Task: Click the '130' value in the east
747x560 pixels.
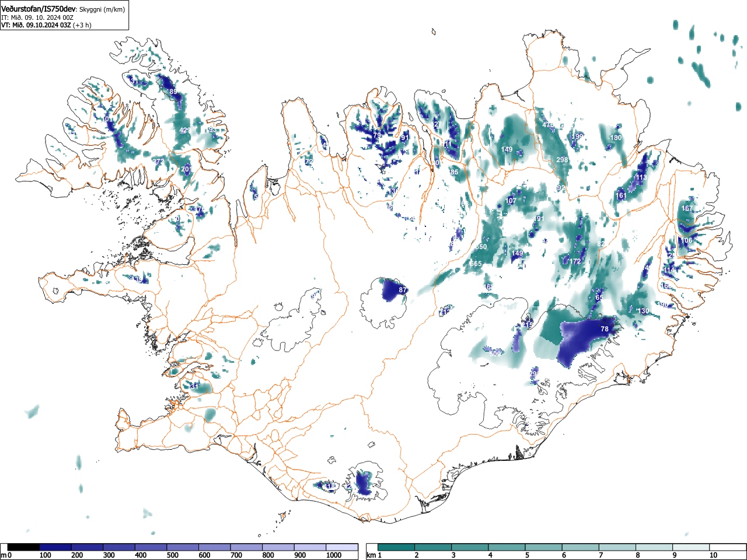Action: (644, 311)
